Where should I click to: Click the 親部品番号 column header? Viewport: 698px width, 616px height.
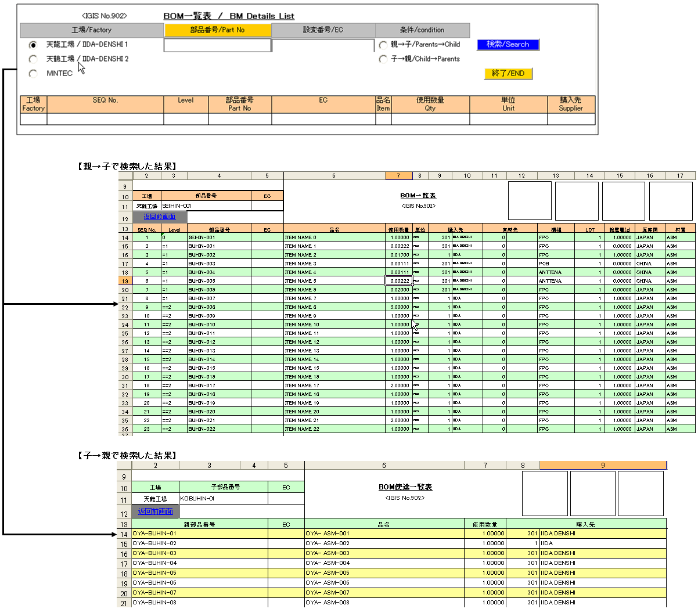click(200, 524)
